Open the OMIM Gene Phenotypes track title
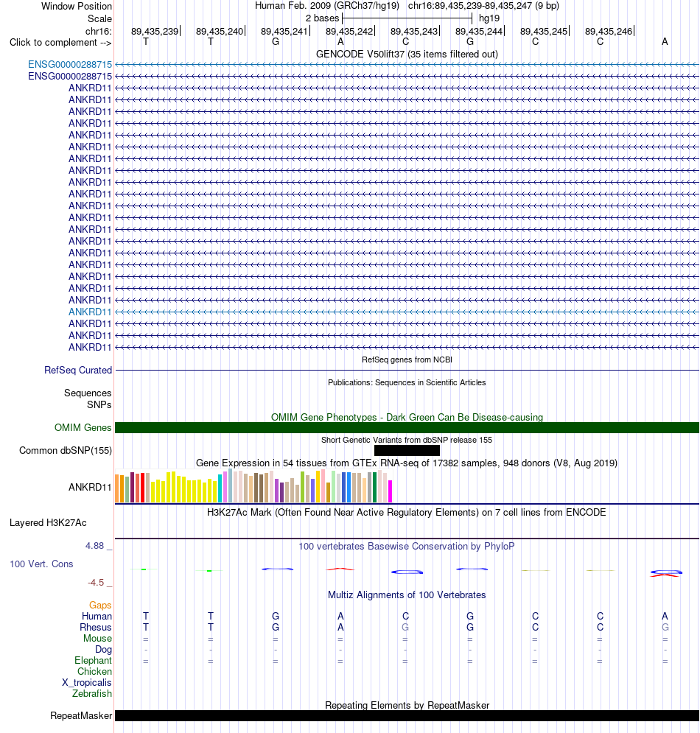700x733 pixels. coord(407,417)
